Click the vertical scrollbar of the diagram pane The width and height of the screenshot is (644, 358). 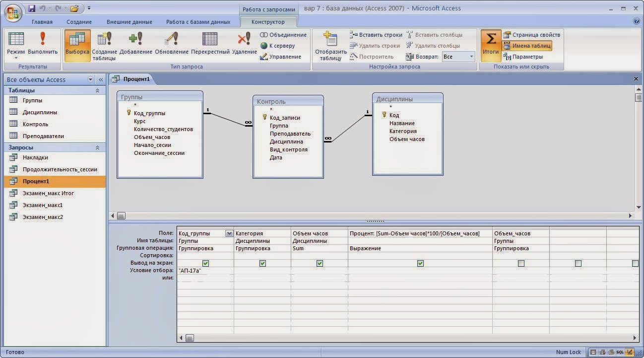tap(639, 149)
